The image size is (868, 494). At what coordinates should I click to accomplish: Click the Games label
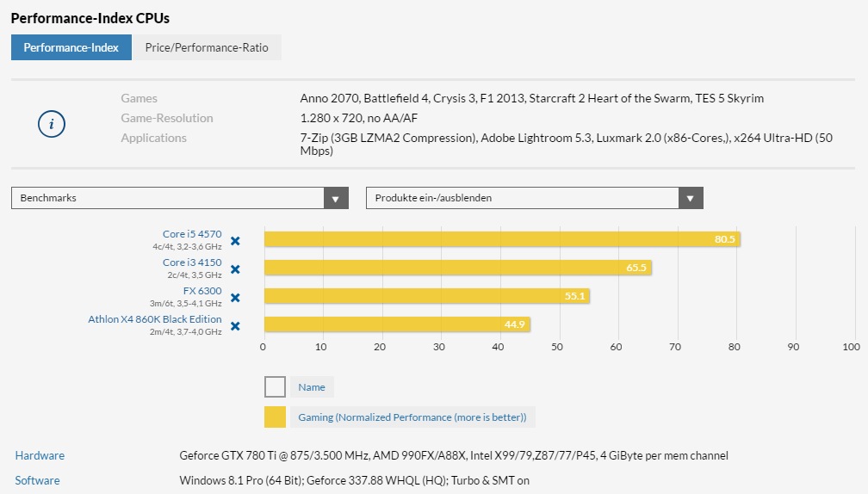pyautogui.click(x=139, y=98)
